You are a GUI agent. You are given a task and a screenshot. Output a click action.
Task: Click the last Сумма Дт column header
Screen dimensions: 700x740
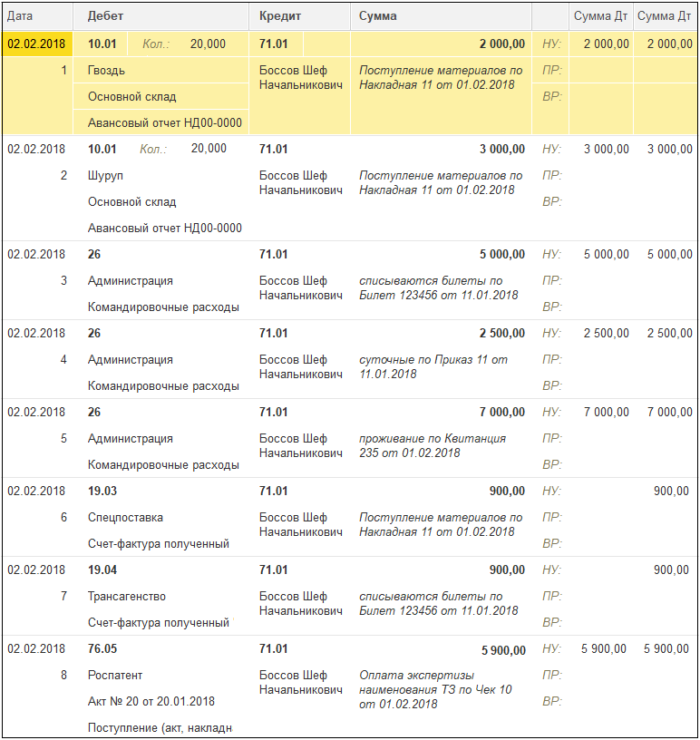665,16
